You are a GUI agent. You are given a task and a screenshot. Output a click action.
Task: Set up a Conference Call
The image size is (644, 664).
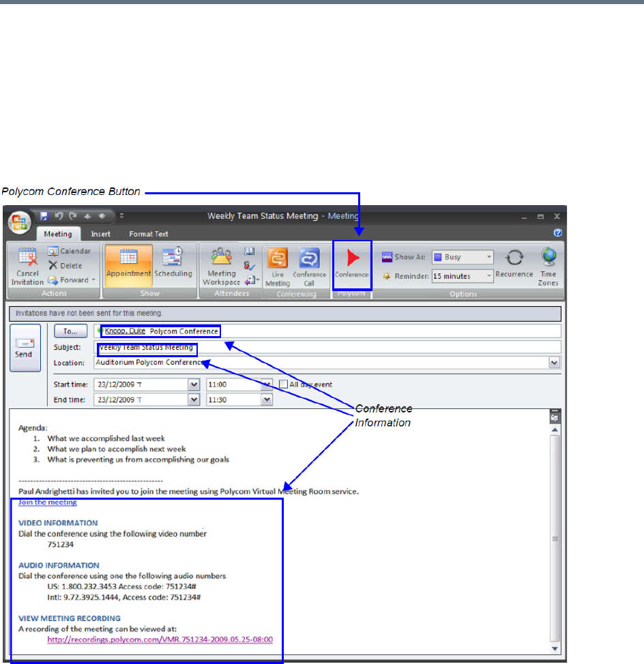(309, 267)
